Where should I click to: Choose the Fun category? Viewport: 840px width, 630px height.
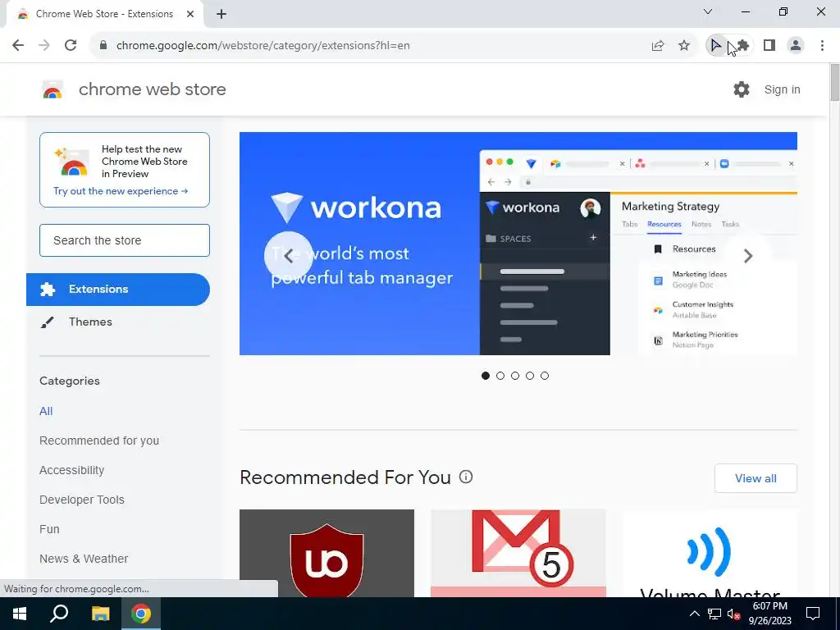(x=49, y=529)
